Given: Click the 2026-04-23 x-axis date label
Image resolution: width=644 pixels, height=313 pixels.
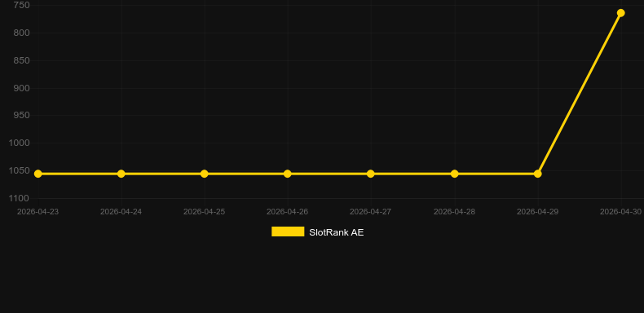Looking at the screenshot, I should pyautogui.click(x=37, y=212).
